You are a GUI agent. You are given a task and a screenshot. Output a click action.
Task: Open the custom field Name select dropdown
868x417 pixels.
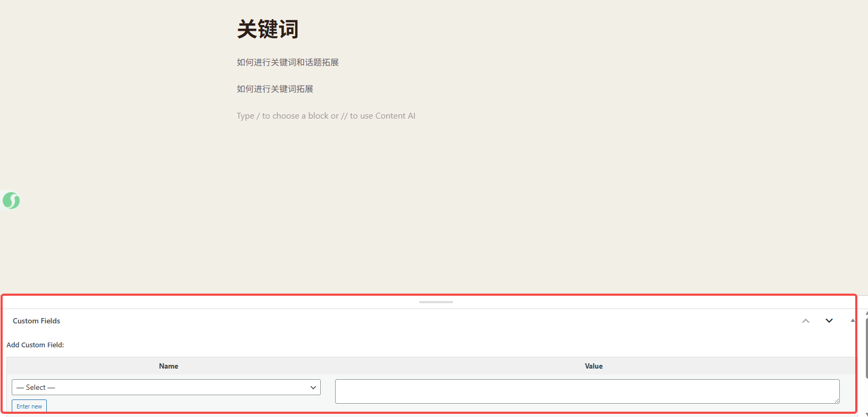pos(166,387)
